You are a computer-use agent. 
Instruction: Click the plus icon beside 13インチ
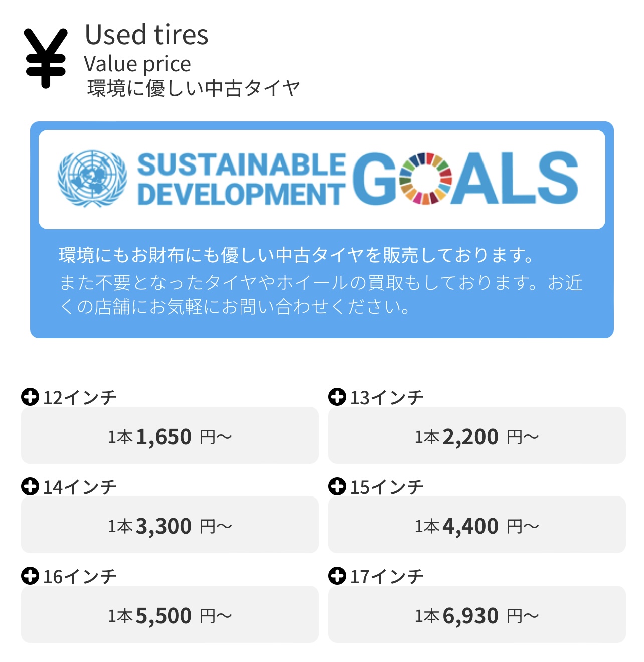(x=337, y=397)
